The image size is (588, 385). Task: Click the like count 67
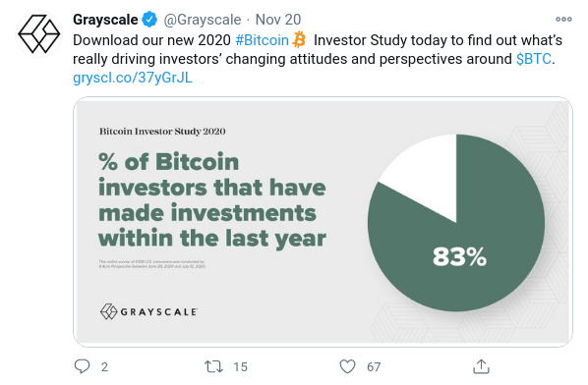(374, 367)
